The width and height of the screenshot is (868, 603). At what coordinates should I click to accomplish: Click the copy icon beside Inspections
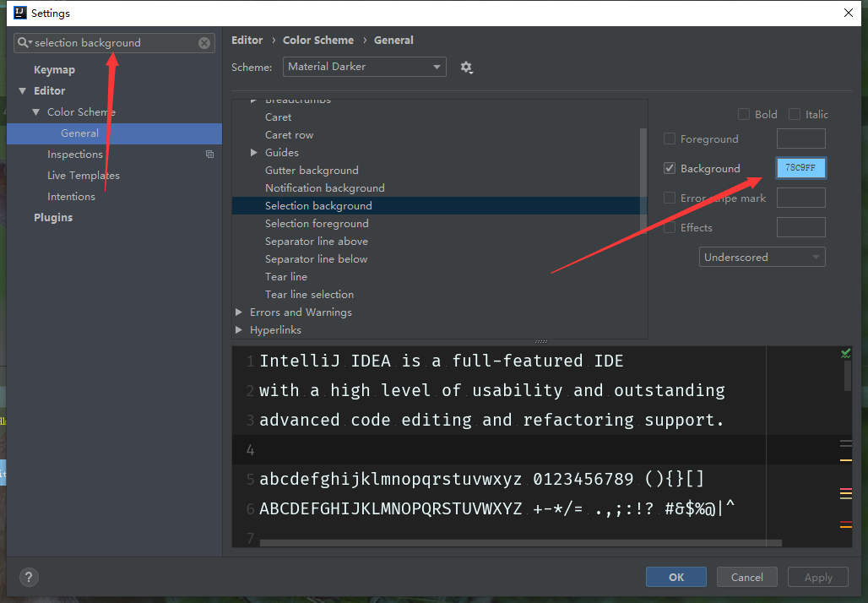[x=209, y=155]
